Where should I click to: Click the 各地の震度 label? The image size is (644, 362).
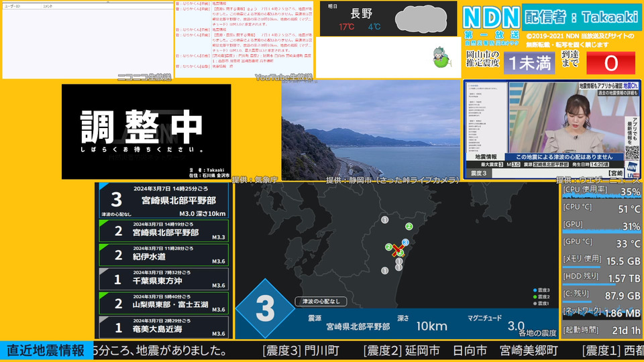(x=537, y=333)
